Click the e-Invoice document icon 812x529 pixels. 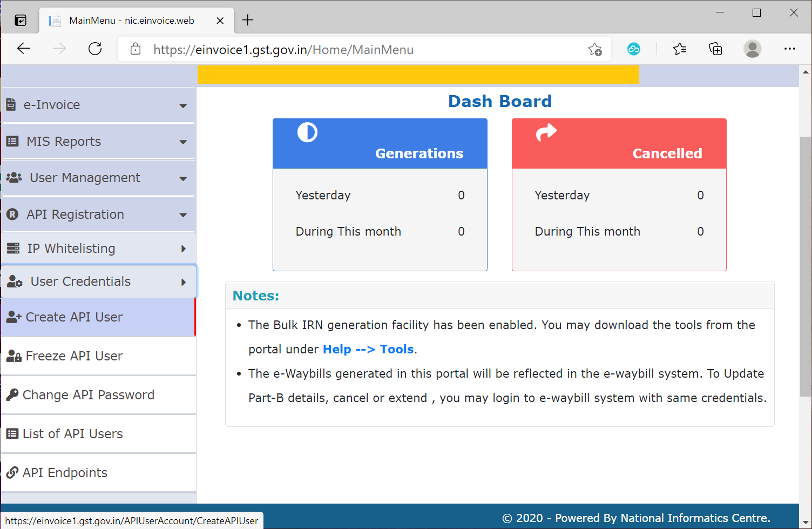coord(12,105)
